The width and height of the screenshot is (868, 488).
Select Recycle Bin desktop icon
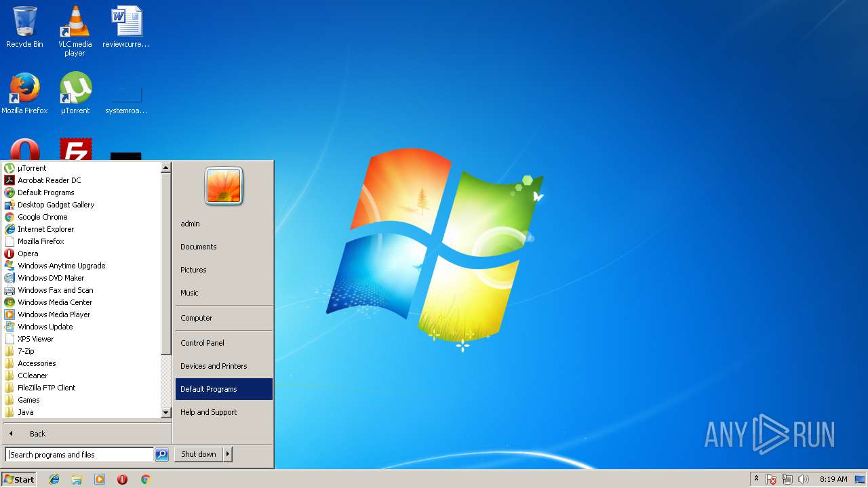click(x=24, y=27)
